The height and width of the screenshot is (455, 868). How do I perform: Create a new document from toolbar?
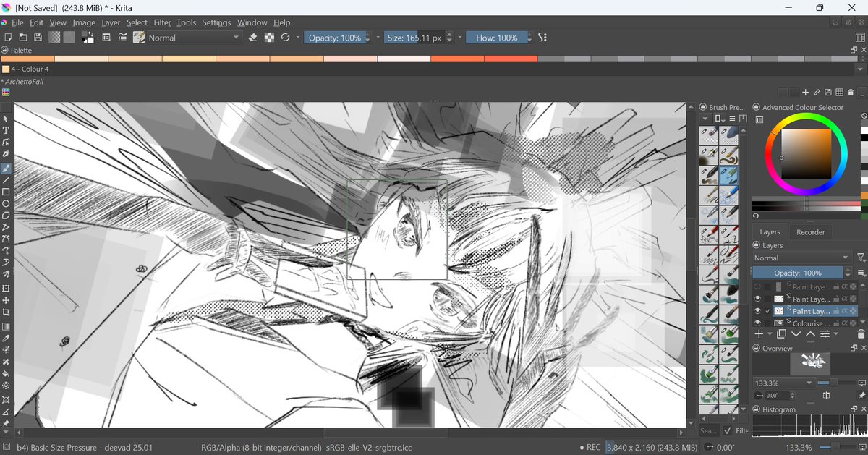pos(8,38)
